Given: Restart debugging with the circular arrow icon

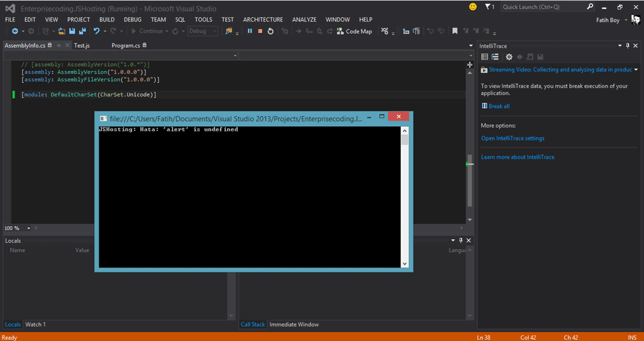Looking at the screenshot, I should pyautogui.click(x=270, y=31).
